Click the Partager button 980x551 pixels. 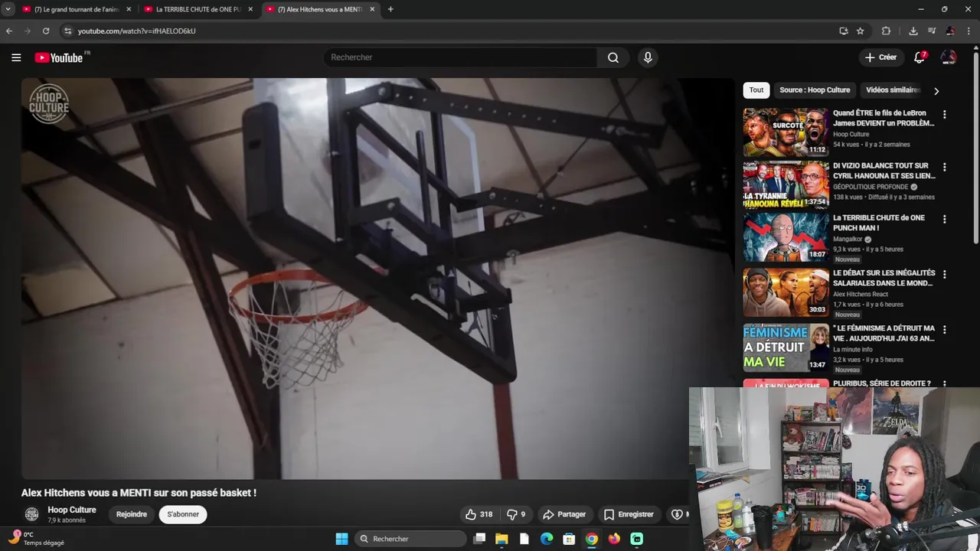tap(563, 514)
